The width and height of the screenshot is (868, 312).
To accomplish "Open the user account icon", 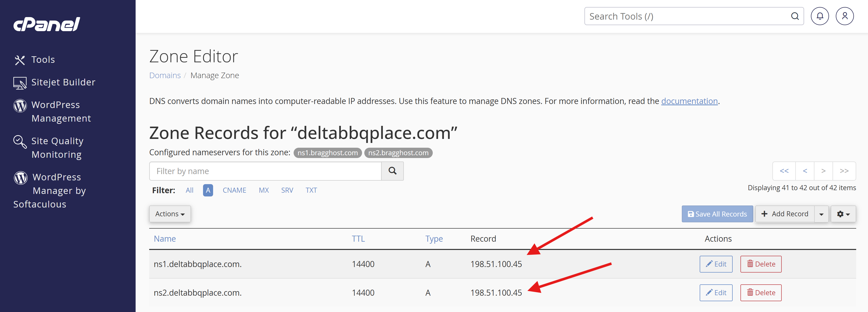I will coord(844,16).
